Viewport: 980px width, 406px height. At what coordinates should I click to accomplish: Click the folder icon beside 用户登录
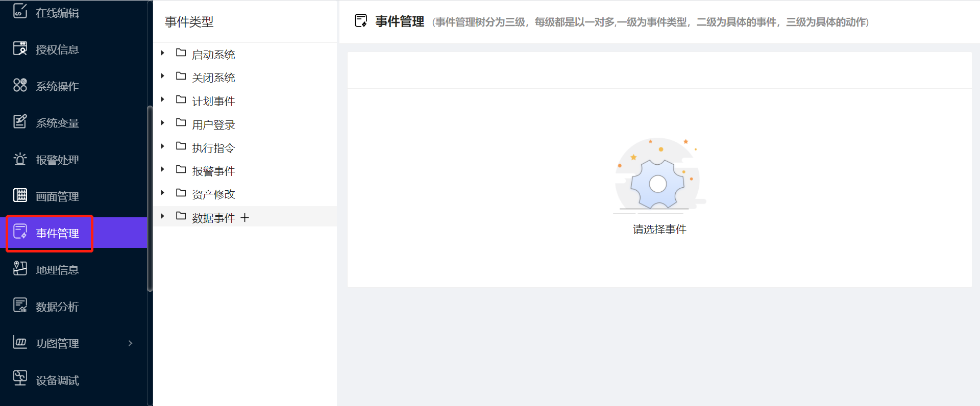click(x=181, y=122)
